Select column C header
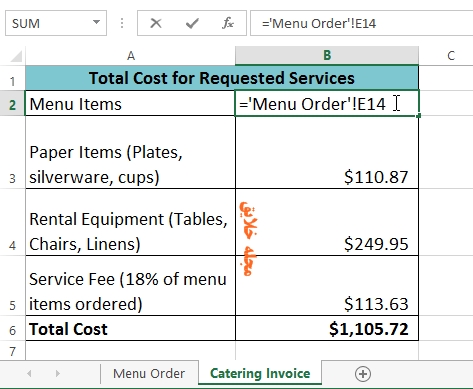 446,56
